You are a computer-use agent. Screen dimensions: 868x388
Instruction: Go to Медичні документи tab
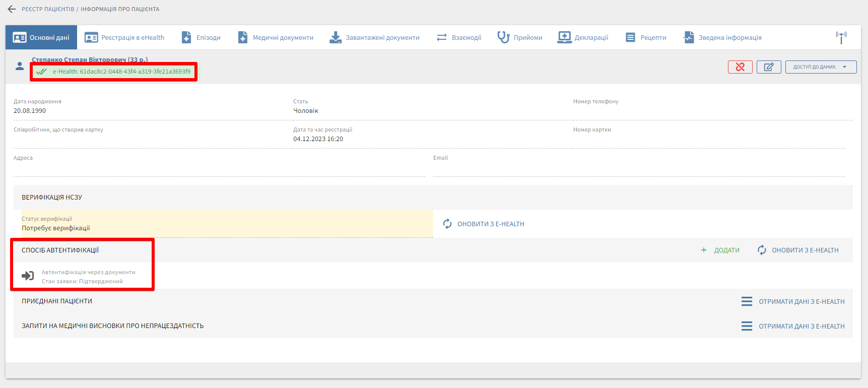[x=276, y=37]
